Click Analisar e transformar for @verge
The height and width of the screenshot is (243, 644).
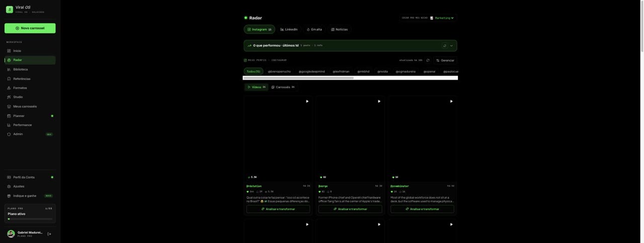350,209
